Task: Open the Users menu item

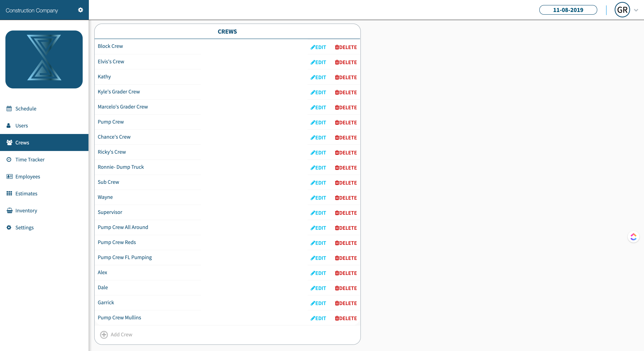Action: (21, 125)
